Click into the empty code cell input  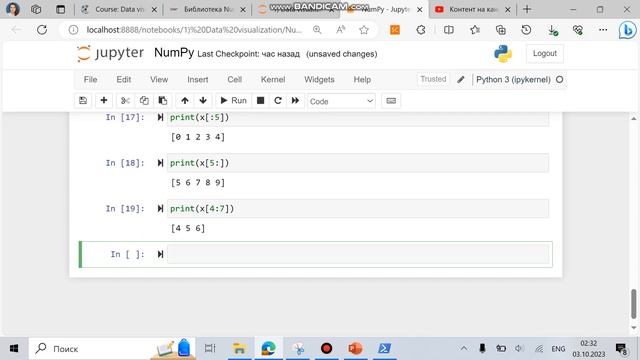tap(358, 254)
